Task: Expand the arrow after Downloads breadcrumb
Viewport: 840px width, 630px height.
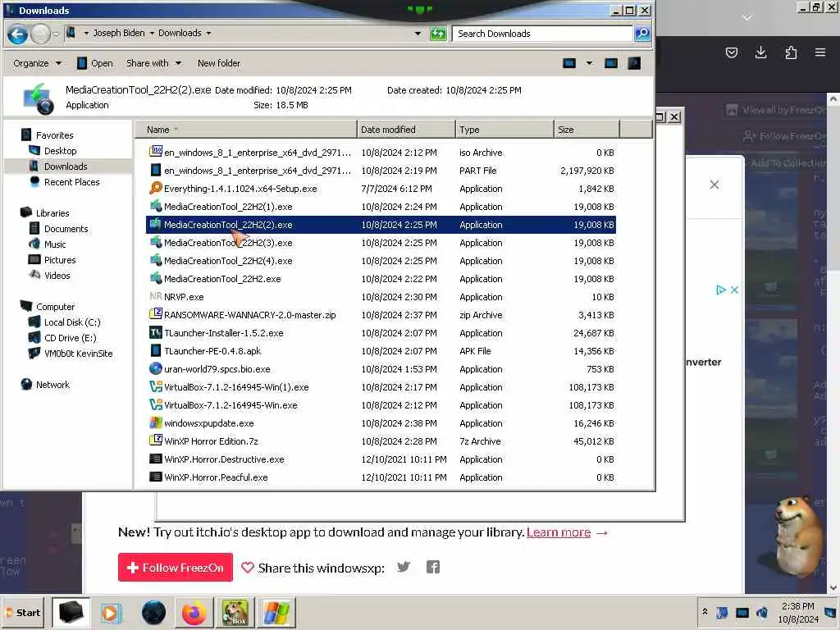Action: pyautogui.click(x=208, y=33)
